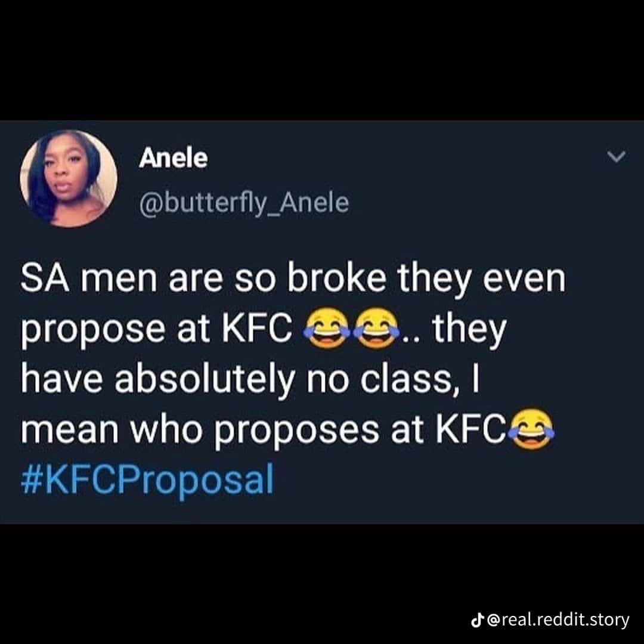Open the display name Anele
This screenshot has width=644, height=644.
[x=174, y=158]
